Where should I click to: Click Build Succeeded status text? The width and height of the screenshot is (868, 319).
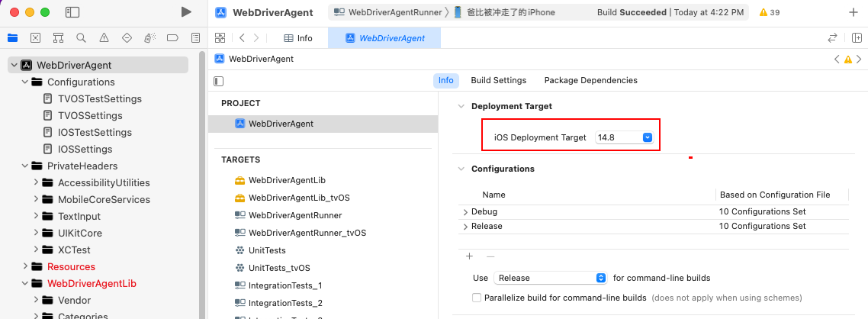(x=632, y=12)
